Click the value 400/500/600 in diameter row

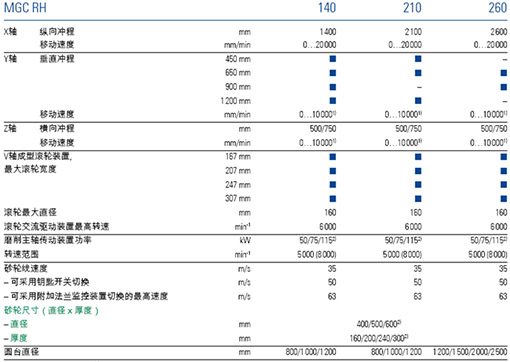pos(379,324)
